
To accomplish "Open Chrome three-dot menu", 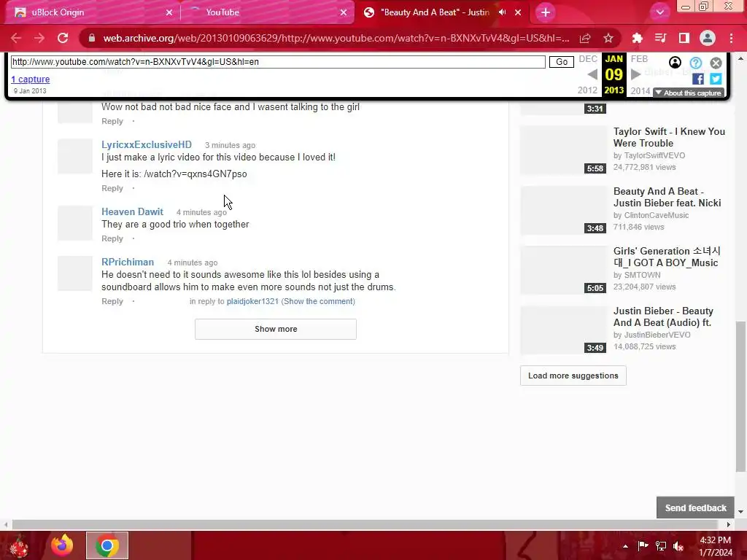I will click(731, 38).
